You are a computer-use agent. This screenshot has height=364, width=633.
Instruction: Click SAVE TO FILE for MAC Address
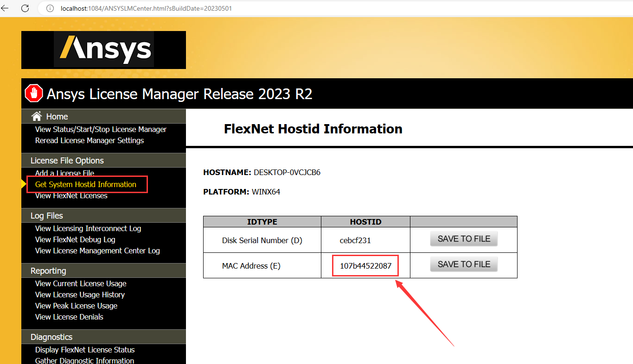pyautogui.click(x=463, y=264)
